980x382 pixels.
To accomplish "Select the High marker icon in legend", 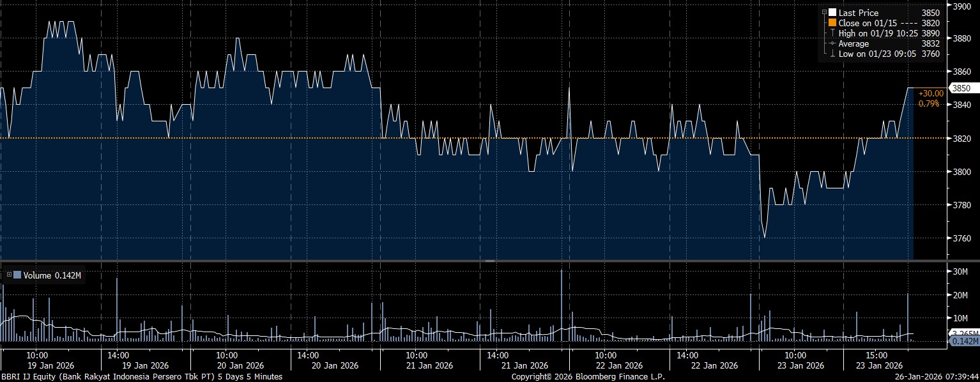I will (832, 33).
